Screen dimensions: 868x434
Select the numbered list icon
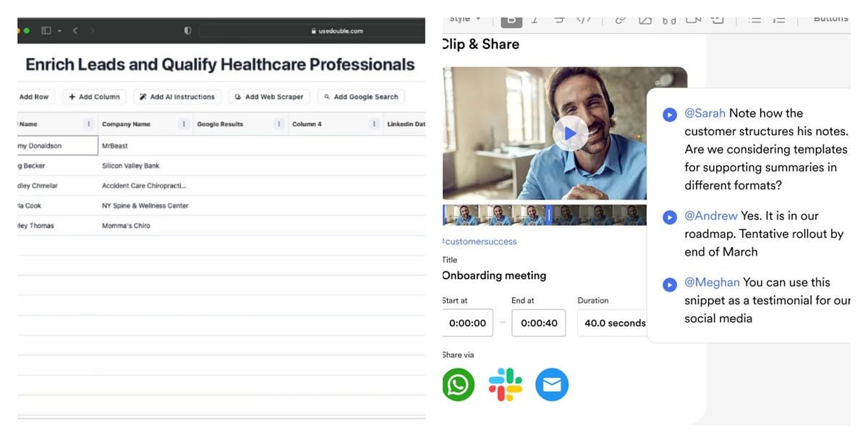[x=779, y=20]
